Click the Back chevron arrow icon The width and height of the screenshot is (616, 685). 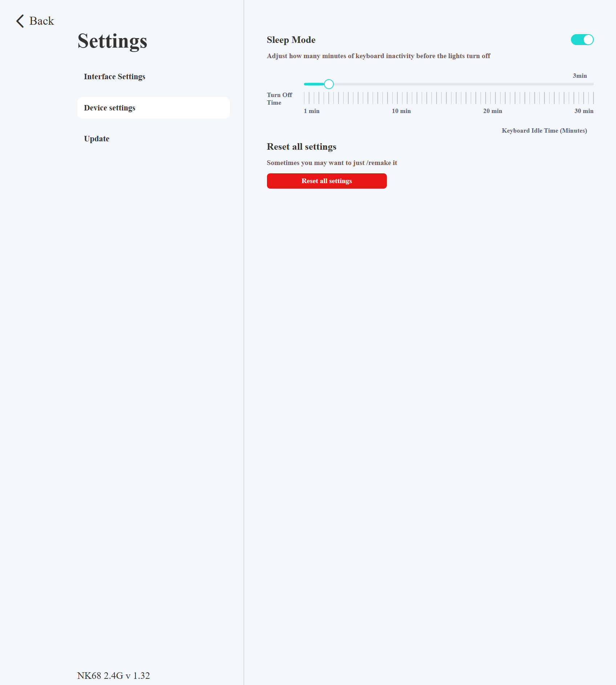click(20, 21)
